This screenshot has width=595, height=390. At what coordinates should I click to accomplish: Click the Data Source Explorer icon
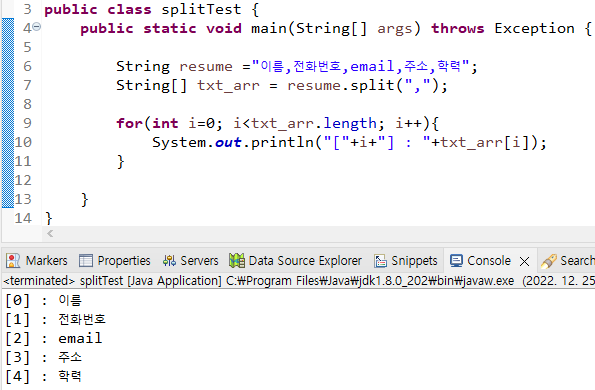[x=237, y=261]
